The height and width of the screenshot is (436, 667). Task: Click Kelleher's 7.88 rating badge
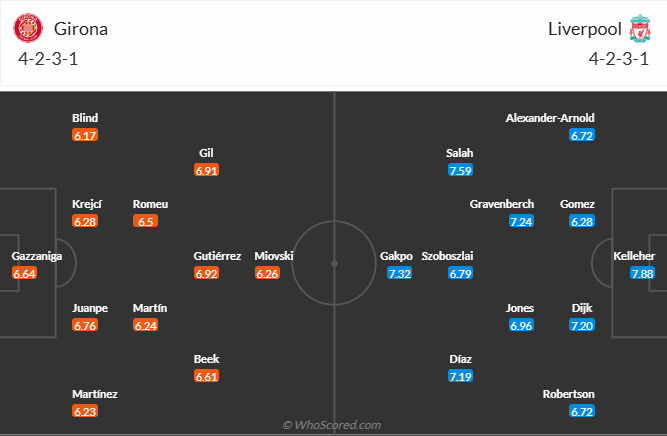point(642,274)
